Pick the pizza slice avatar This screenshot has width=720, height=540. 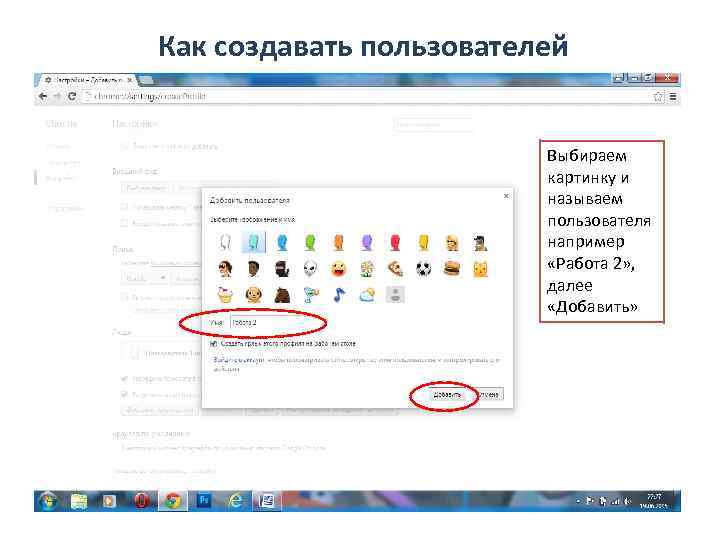coord(395,269)
